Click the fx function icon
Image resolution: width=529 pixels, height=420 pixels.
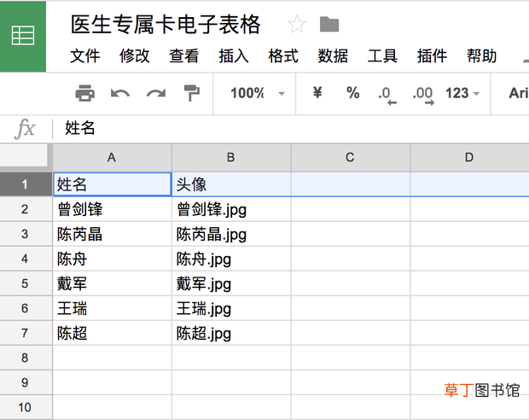pos(25,129)
